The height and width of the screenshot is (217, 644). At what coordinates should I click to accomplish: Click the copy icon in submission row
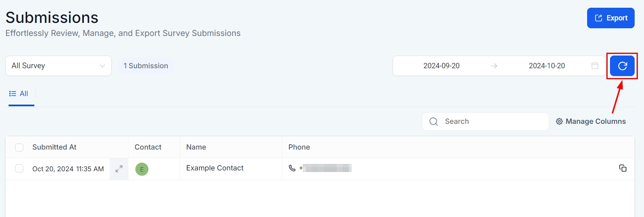623,168
